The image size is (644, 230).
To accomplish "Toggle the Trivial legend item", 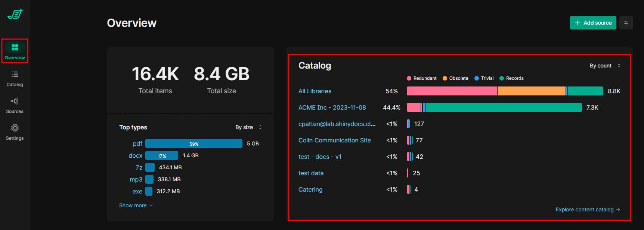I will [x=484, y=78].
